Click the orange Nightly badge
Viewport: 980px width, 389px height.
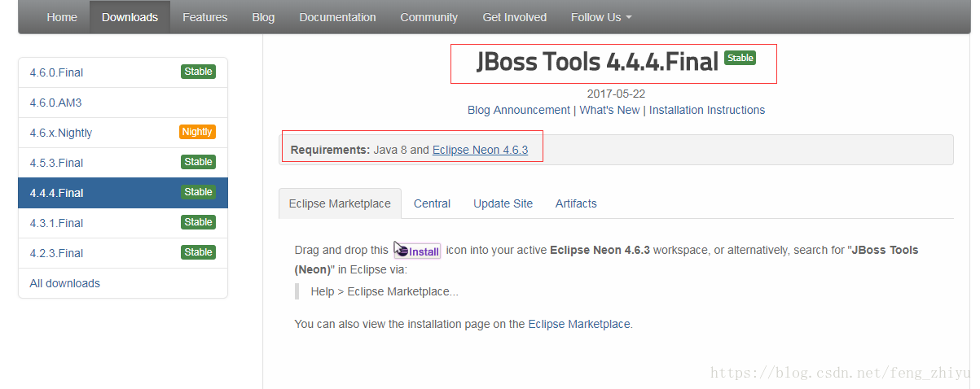click(197, 132)
